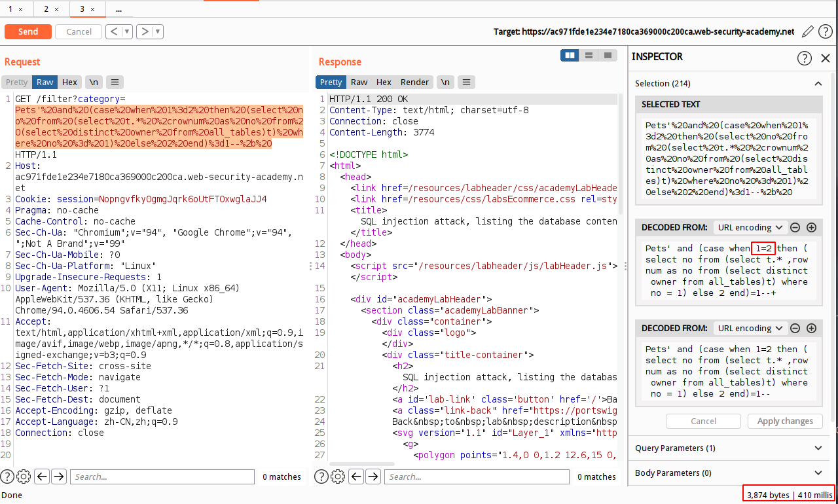Go forward to the next request in history
Image resolution: width=838 pixels, height=504 pixels.
pos(145,31)
